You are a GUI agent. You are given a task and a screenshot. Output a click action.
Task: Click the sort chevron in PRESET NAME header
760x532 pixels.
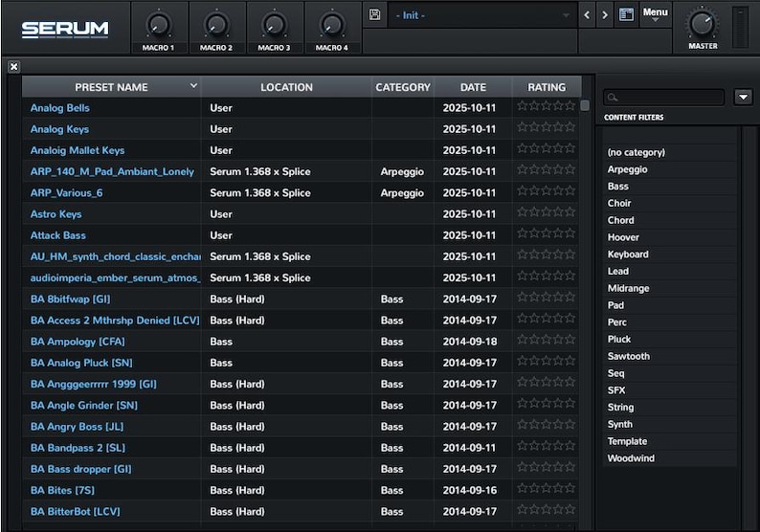[x=193, y=86]
